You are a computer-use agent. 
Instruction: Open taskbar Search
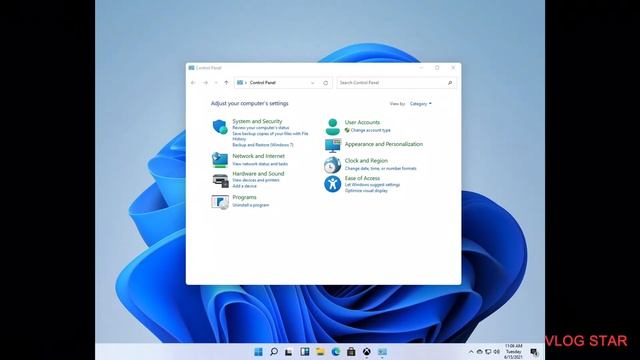pos(274,352)
